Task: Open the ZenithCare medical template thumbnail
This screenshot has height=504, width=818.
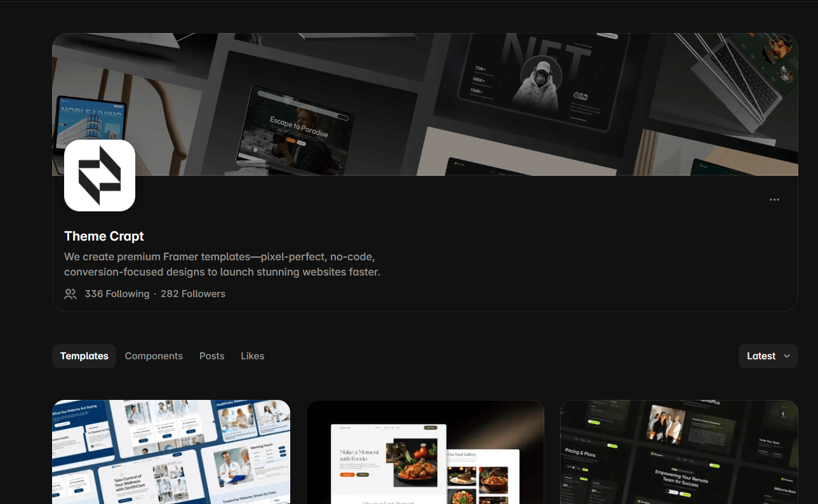Action: click(x=171, y=452)
